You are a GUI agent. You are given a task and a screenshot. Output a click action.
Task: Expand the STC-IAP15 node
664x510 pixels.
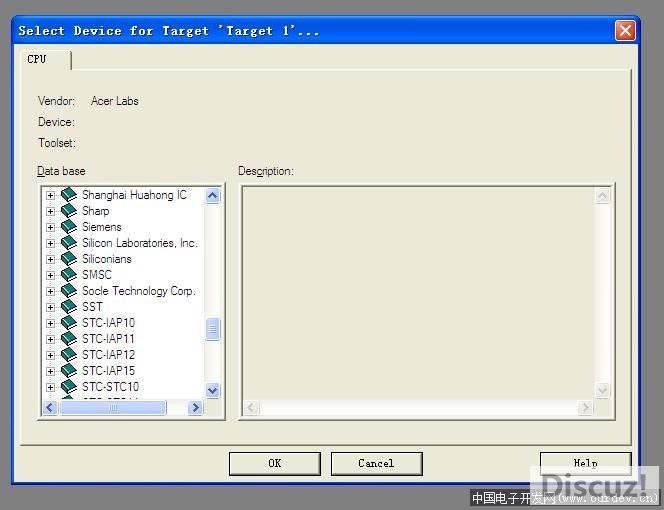tap(50, 371)
